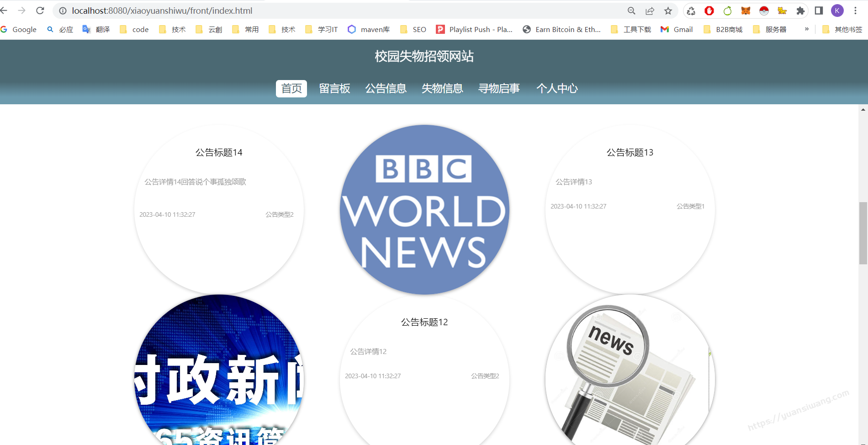The height and width of the screenshot is (445, 868).
Task: Open the maven库 bookmark
Action: click(369, 29)
